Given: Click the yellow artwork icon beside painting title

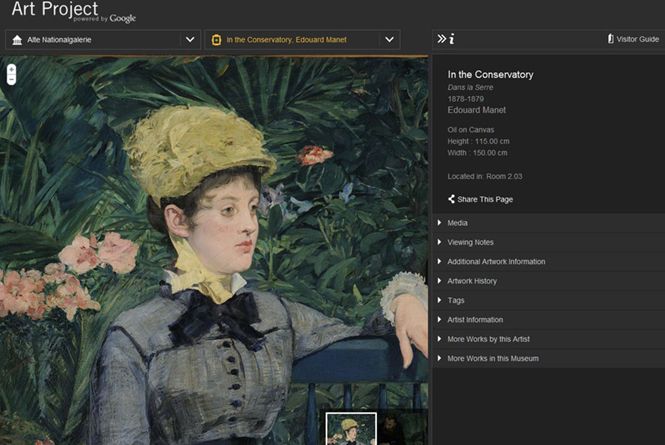Looking at the screenshot, I should point(216,40).
